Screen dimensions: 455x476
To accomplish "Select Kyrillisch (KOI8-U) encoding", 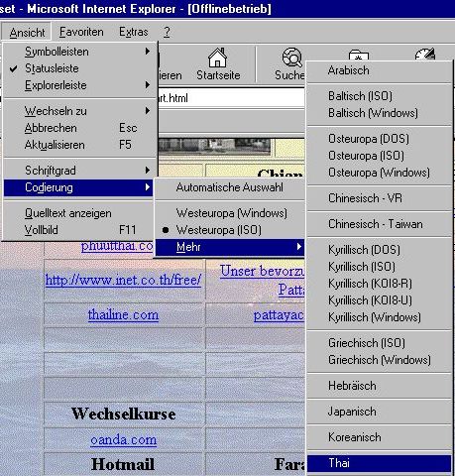I will pos(379,300).
